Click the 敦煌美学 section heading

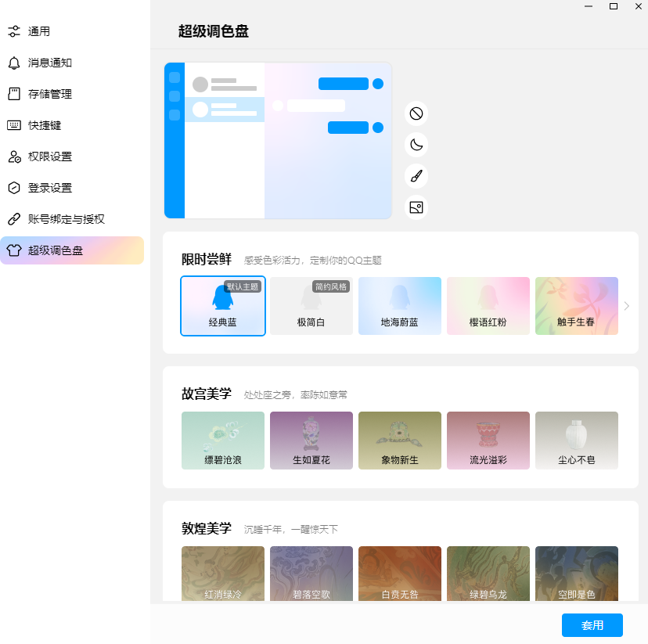[207, 528]
